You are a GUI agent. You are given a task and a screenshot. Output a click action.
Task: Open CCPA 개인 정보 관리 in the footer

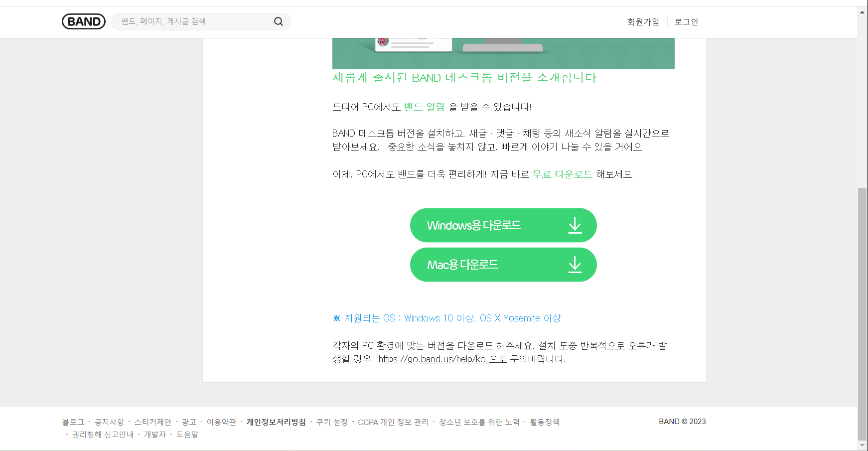pyautogui.click(x=393, y=422)
